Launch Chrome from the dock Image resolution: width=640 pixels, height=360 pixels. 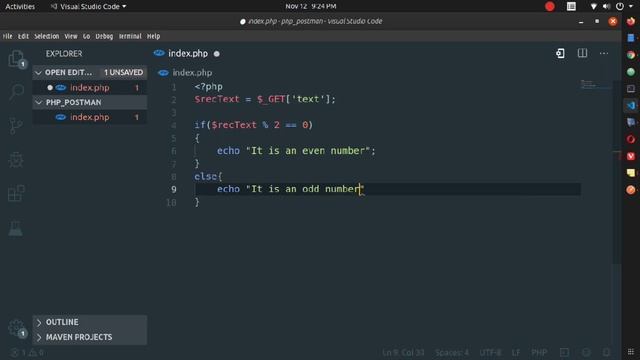point(631,55)
